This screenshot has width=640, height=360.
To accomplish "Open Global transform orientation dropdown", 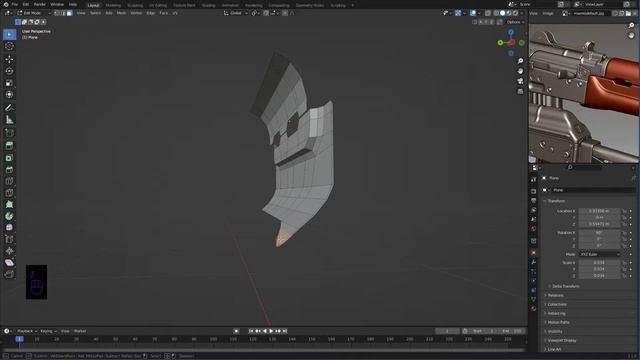I will coord(236,13).
